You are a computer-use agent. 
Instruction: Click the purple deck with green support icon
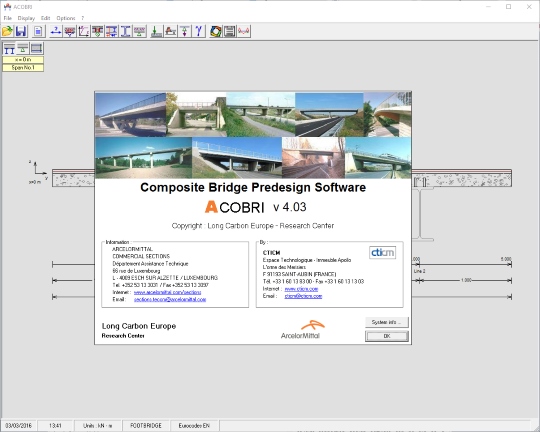[x=139, y=31]
